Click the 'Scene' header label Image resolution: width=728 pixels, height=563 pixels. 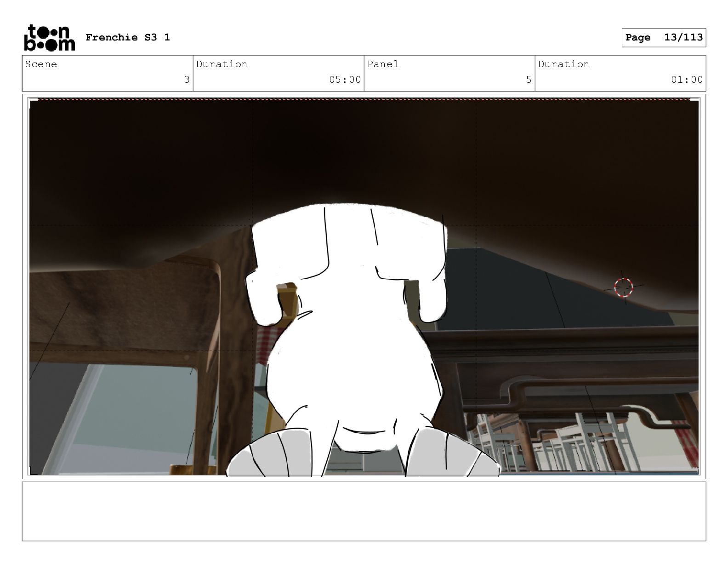(x=41, y=64)
